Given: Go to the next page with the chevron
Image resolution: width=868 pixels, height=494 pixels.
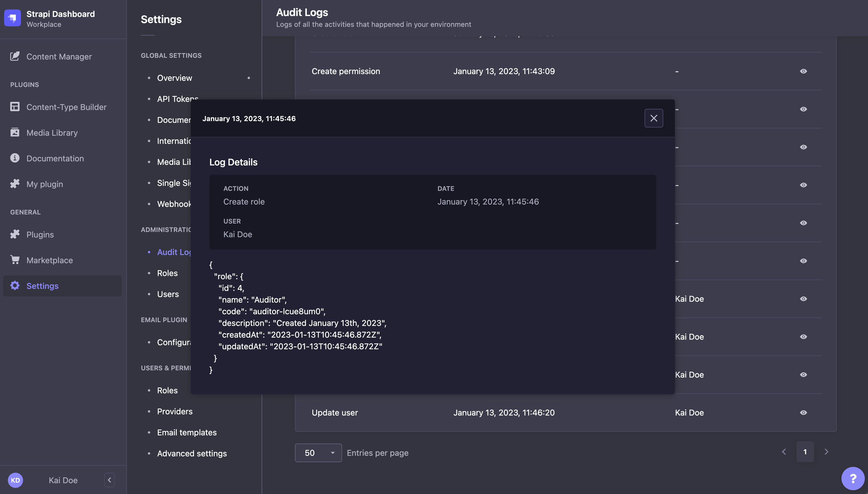Looking at the screenshot, I should point(826,452).
